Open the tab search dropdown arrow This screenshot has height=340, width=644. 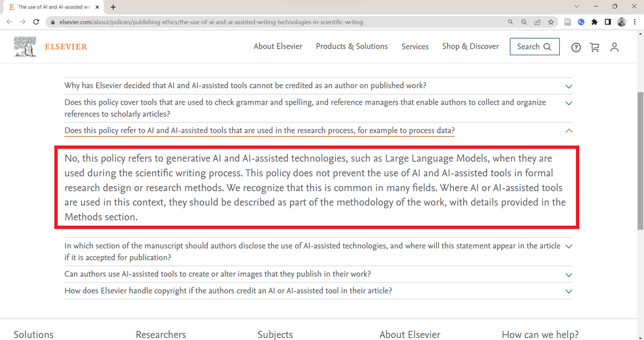coord(577,6)
